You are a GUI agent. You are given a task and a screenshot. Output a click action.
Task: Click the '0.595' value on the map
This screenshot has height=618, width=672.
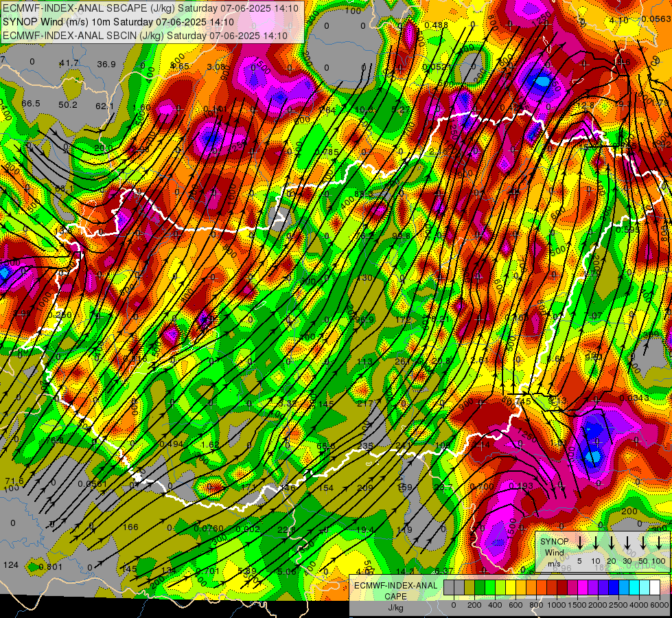(x=628, y=230)
